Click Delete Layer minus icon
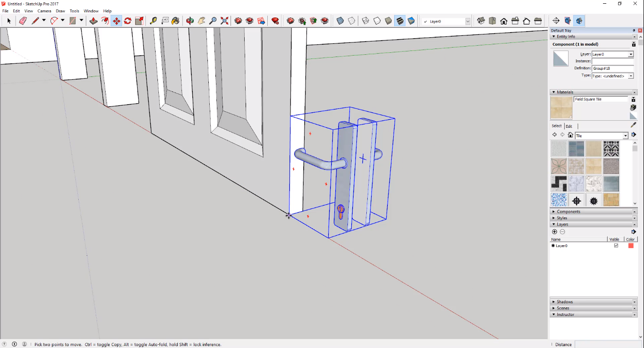Viewport: 644px width, 348px height. click(x=562, y=232)
